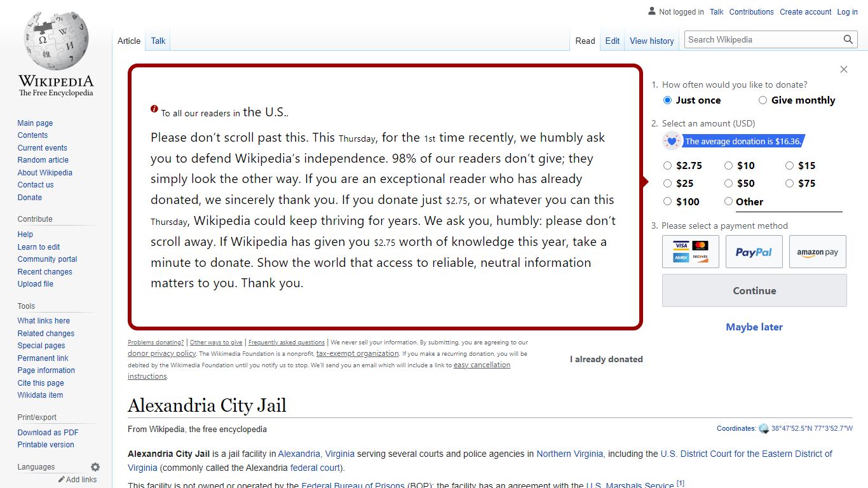Open What links here tool
Viewport: 868px width, 488px height.
[x=43, y=321]
